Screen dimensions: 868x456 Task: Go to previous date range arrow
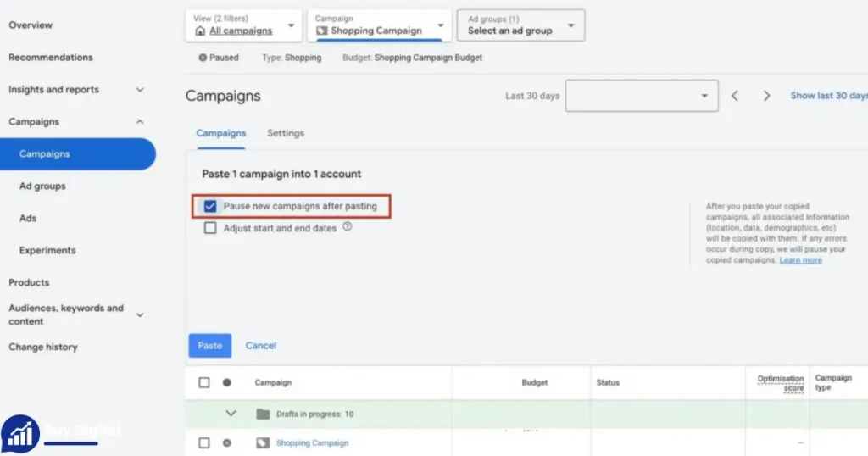(x=735, y=96)
